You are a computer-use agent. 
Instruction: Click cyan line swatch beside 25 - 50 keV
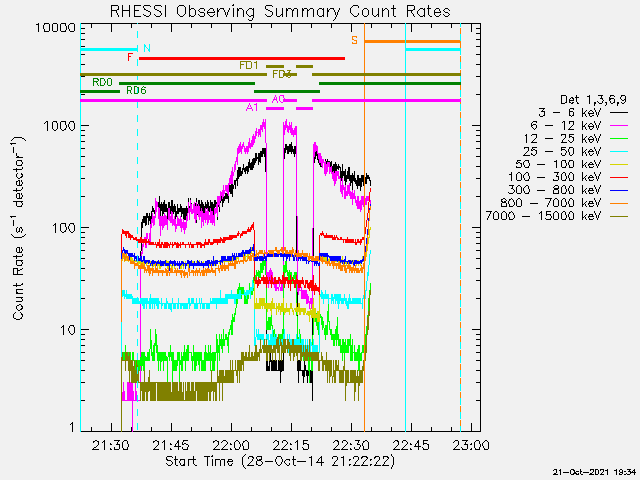[619, 151]
